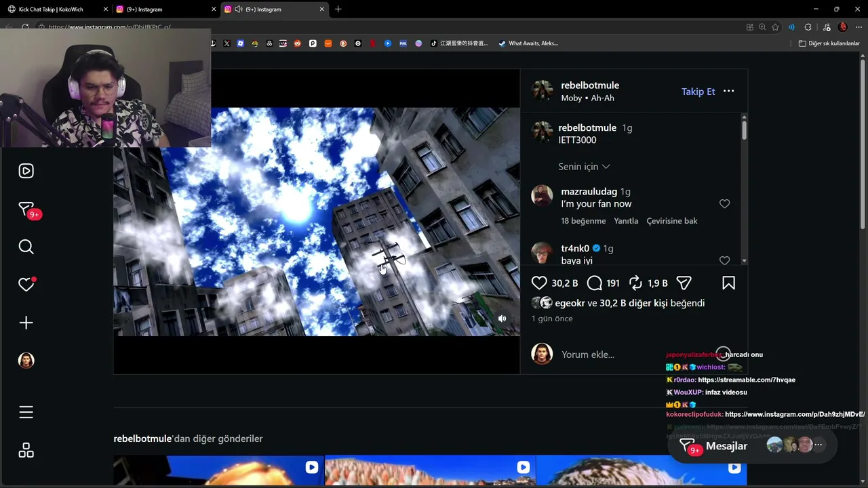Viewport: 868px width, 488px height.
Task: Repost the post with the repost icon
Action: [635, 283]
